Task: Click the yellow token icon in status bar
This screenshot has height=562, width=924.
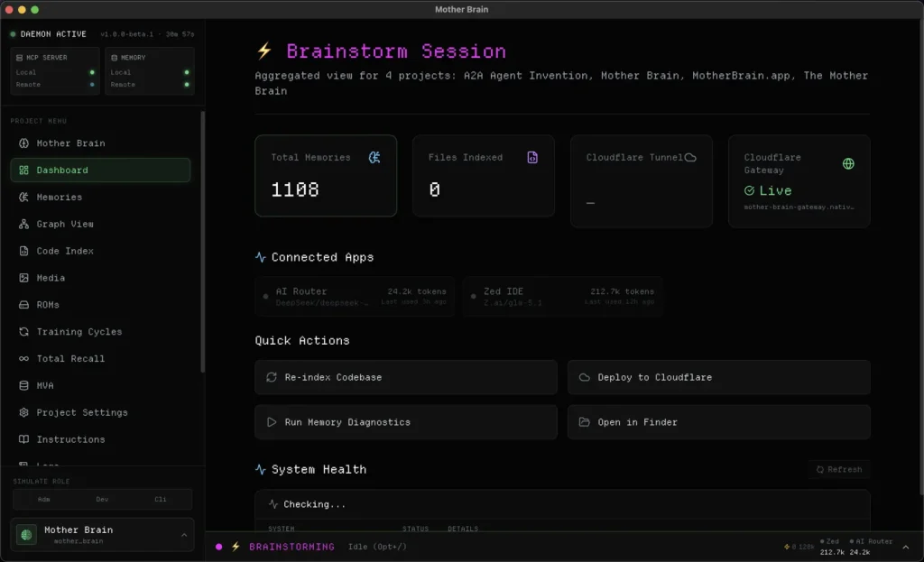Action: click(787, 547)
